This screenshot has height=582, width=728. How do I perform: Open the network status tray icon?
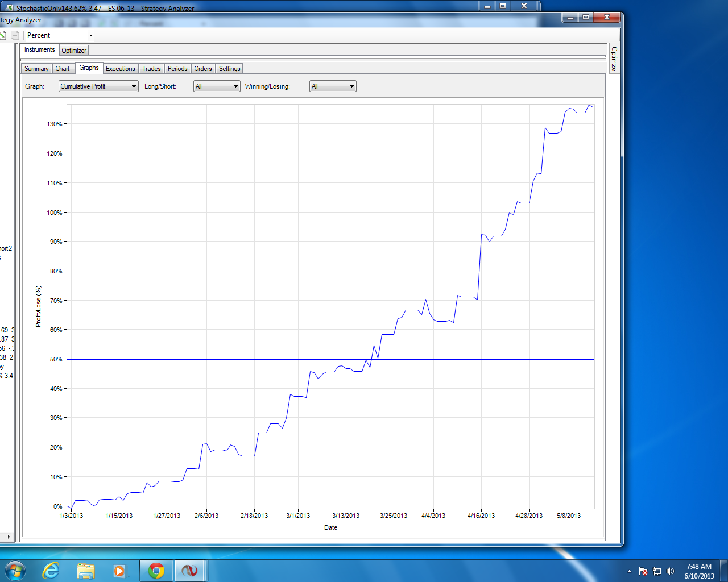tap(657, 571)
